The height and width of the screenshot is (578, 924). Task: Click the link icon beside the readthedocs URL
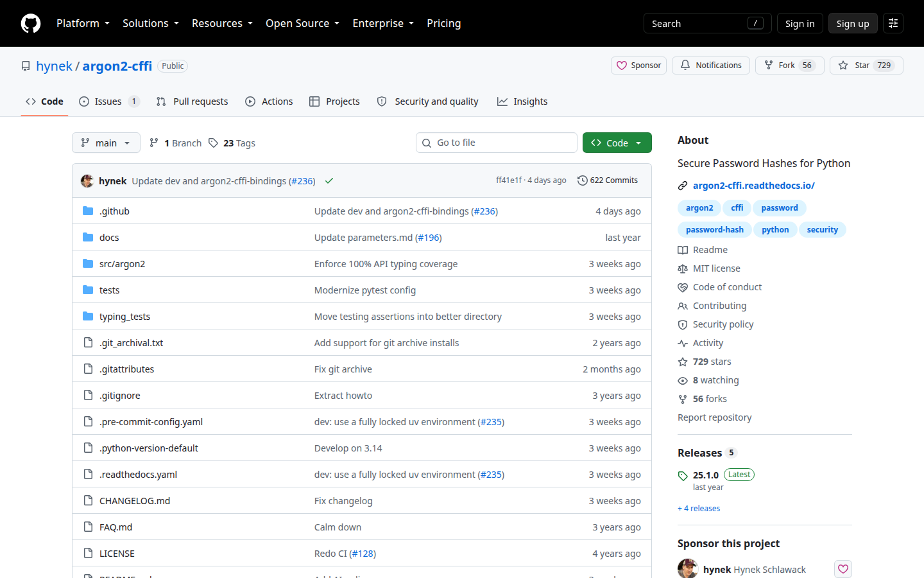(683, 186)
